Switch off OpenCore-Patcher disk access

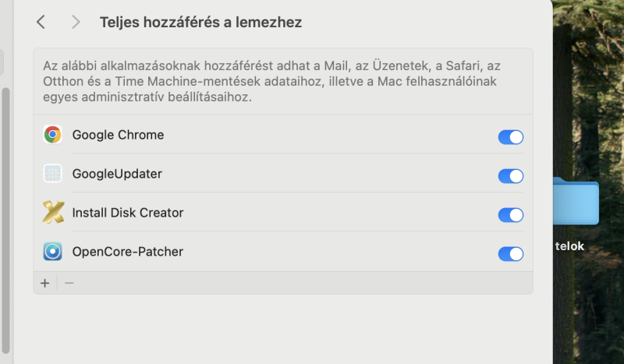coord(510,254)
